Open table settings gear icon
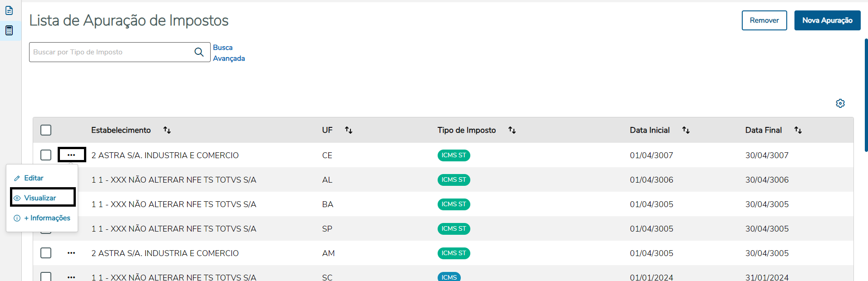The height and width of the screenshot is (281, 868). pos(840,103)
